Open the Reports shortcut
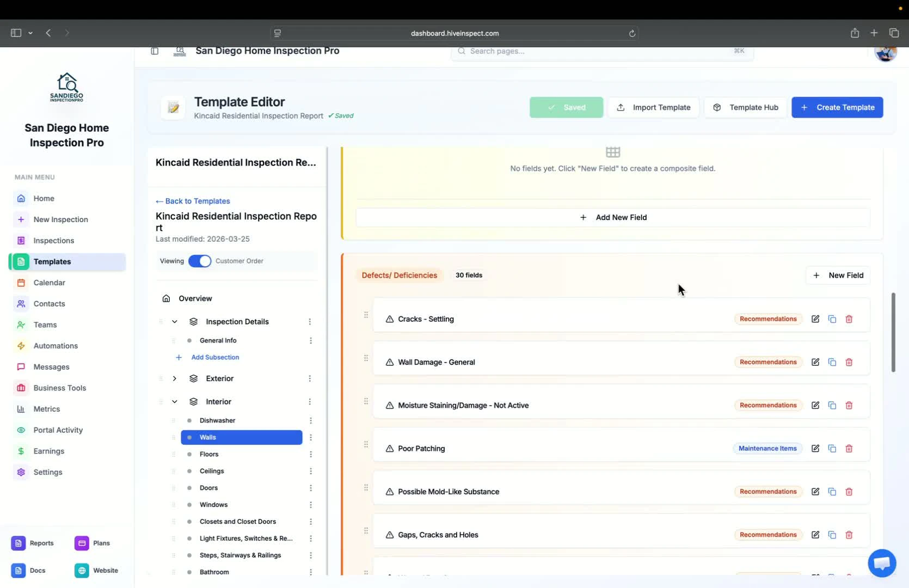 click(x=33, y=543)
